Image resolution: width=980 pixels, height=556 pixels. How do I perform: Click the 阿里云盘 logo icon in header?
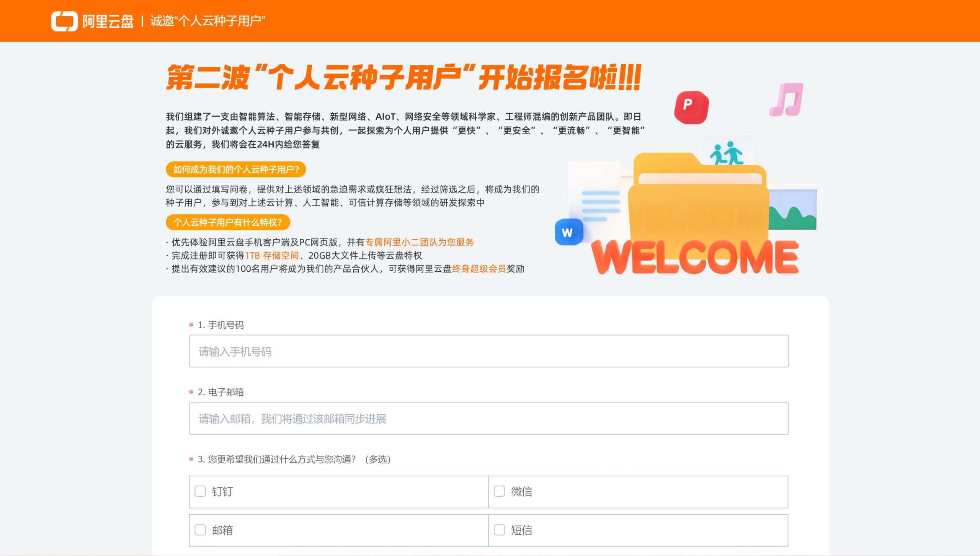coord(64,21)
